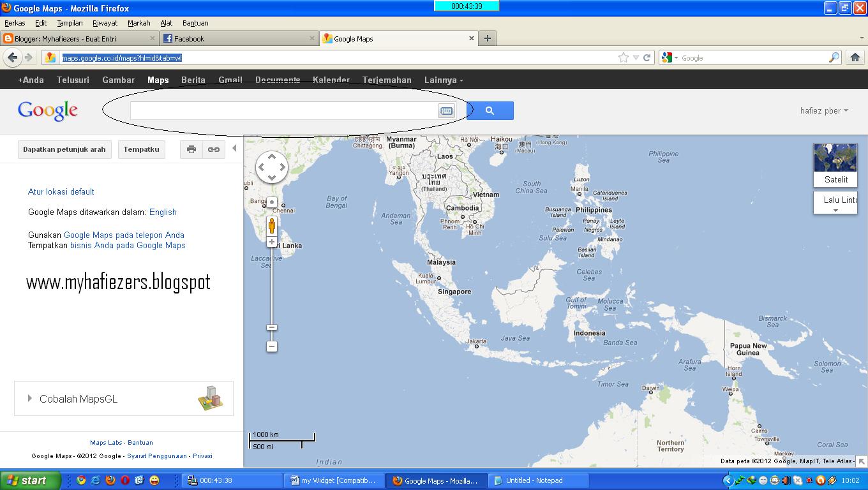868x490 pixels.
Task: Launch Chrome from quick launch bar
Action: pos(81,480)
